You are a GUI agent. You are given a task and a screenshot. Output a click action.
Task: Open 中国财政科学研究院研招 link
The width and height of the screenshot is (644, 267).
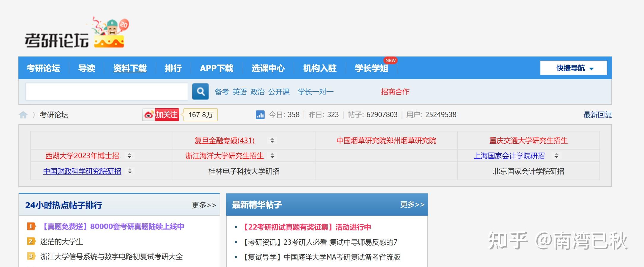82,171
